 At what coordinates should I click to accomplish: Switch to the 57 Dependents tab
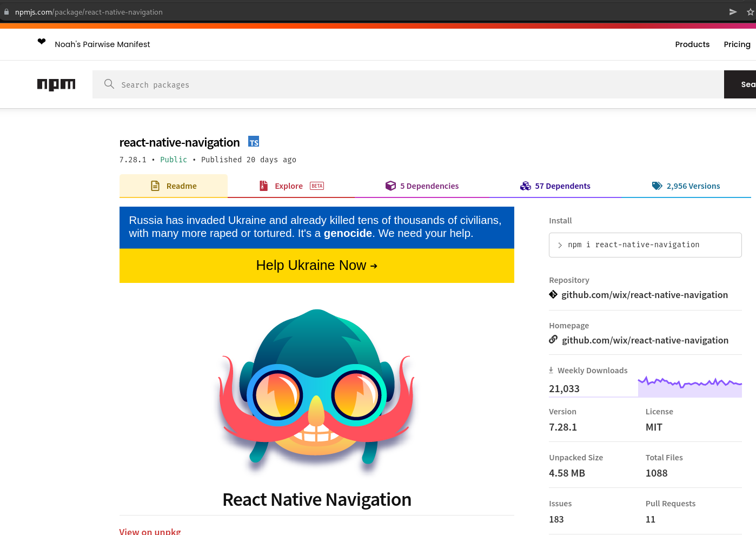(562, 186)
